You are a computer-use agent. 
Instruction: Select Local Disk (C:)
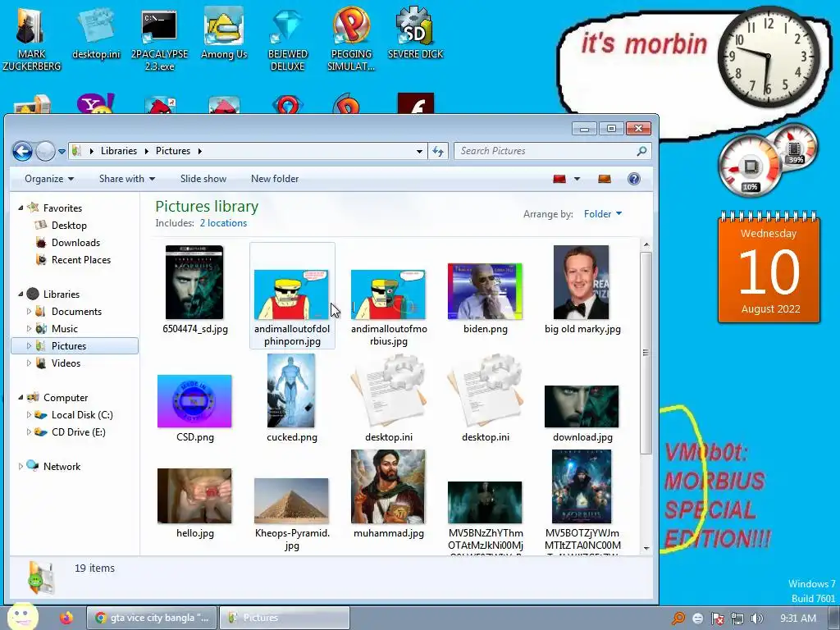[81, 415]
